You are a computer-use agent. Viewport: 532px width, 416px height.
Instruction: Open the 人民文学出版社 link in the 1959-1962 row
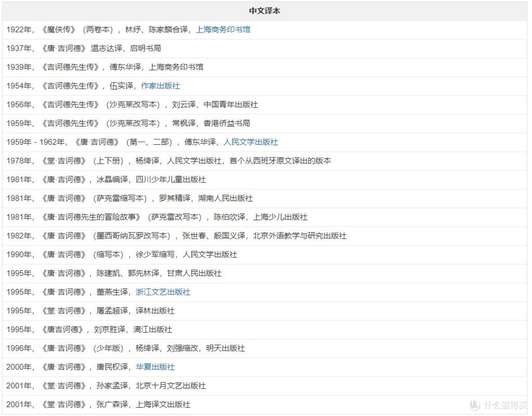click(x=251, y=142)
